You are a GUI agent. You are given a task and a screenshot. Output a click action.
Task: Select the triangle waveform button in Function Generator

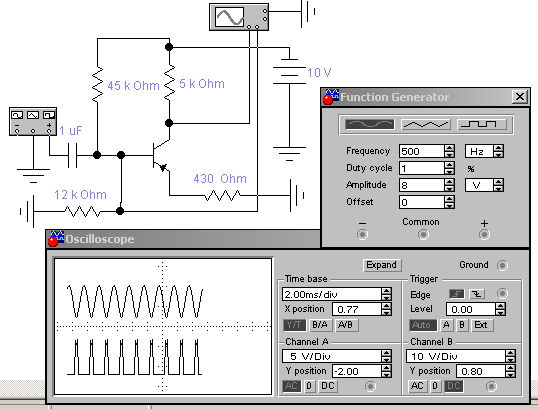(425, 125)
